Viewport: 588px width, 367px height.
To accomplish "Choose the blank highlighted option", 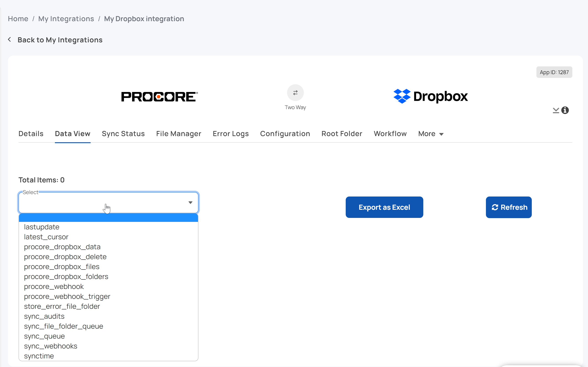I will click(x=108, y=218).
